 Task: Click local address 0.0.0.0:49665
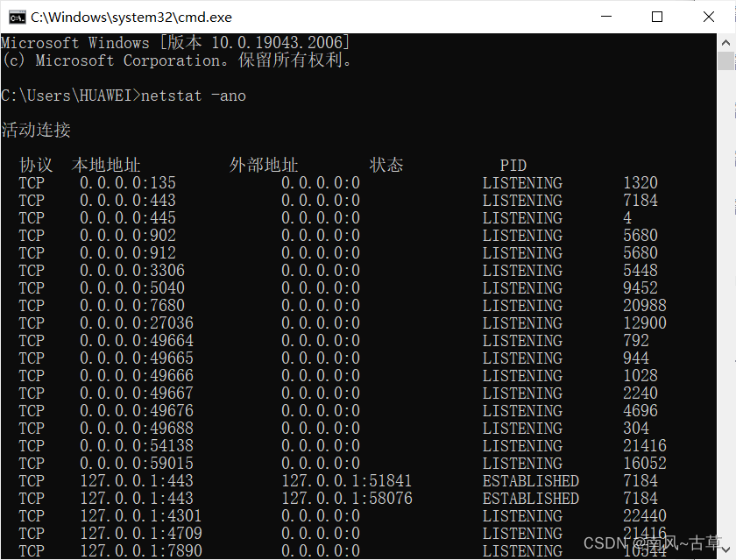coord(137,358)
